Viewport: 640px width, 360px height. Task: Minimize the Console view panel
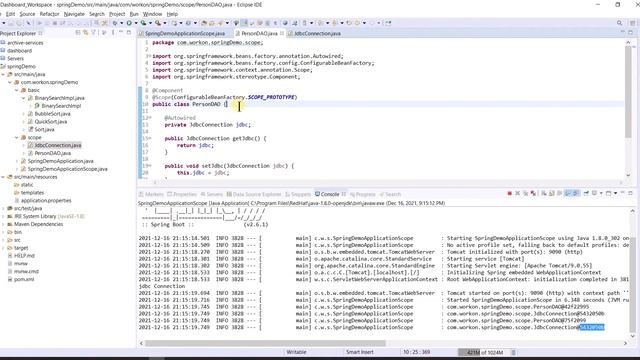[x=622, y=193]
